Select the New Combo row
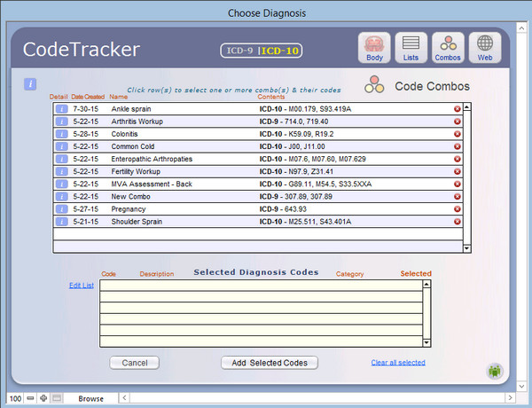This screenshot has width=532, height=408. (x=258, y=197)
